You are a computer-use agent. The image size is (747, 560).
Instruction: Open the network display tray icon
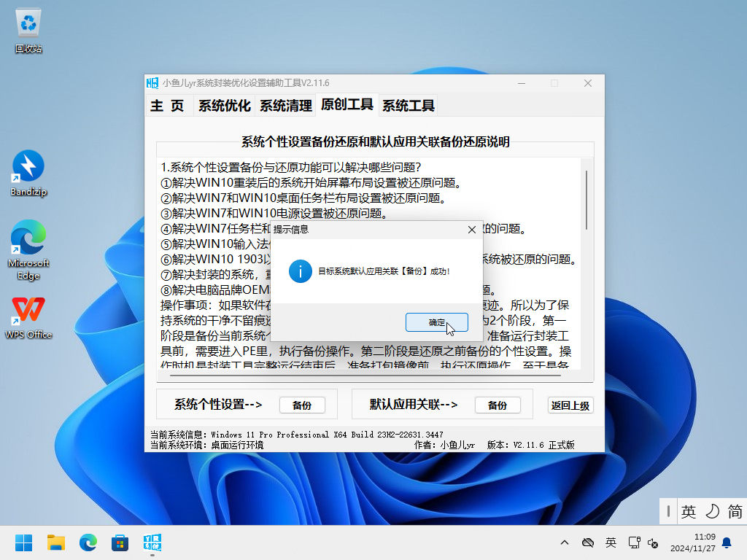point(634,542)
